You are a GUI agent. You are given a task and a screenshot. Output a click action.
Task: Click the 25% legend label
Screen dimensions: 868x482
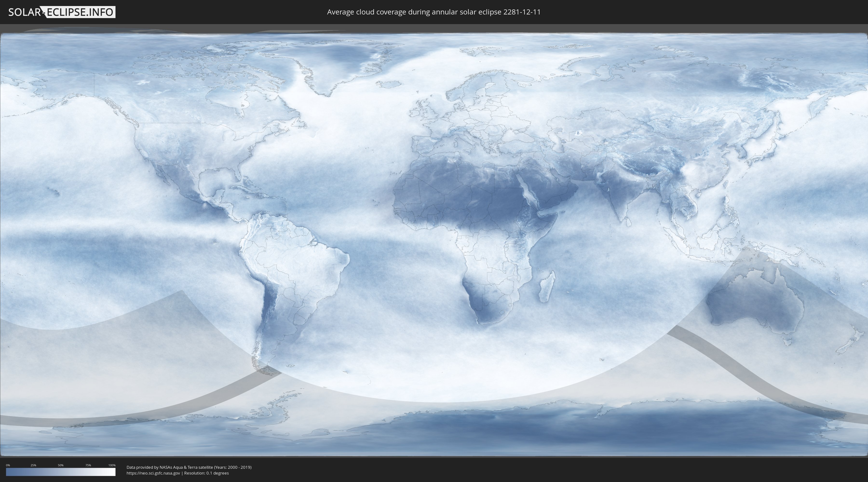pyautogui.click(x=33, y=465)
